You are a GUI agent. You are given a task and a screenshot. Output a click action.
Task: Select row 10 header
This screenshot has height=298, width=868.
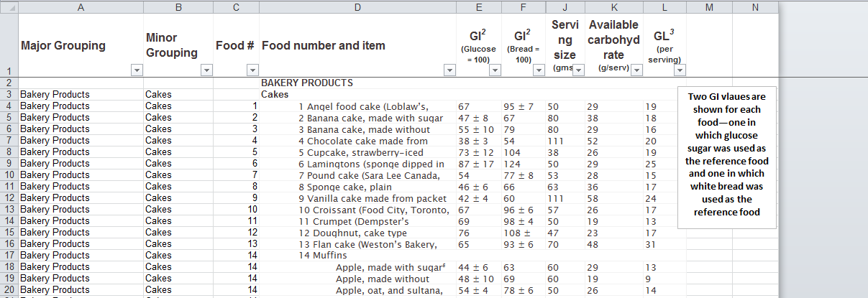[8, 174]
